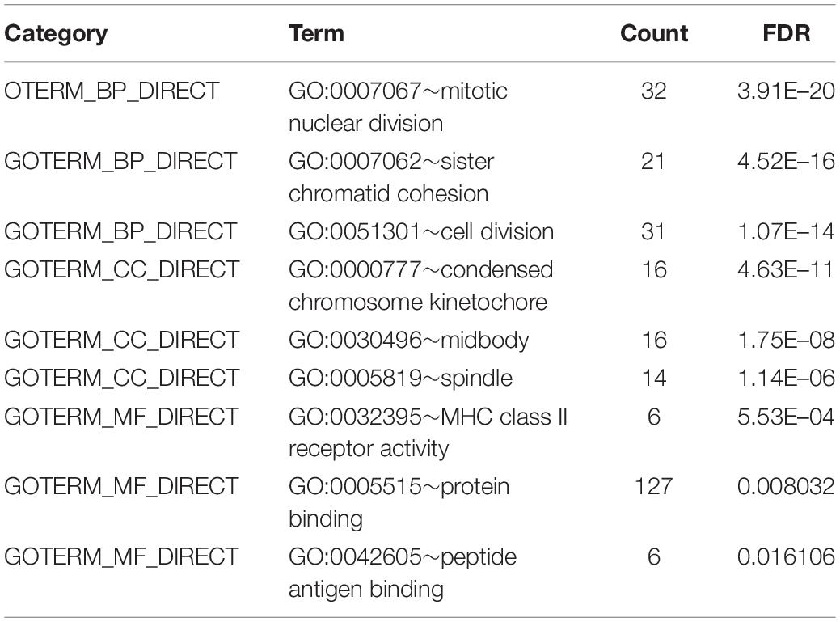Image resolution: width=840 pixels, height=622 pixels.
Task: Click the Category column header
Action: click(56, 34)
